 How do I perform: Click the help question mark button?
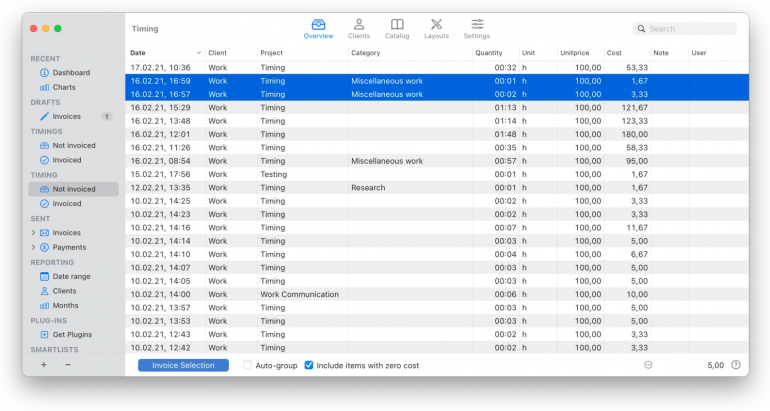736,365
